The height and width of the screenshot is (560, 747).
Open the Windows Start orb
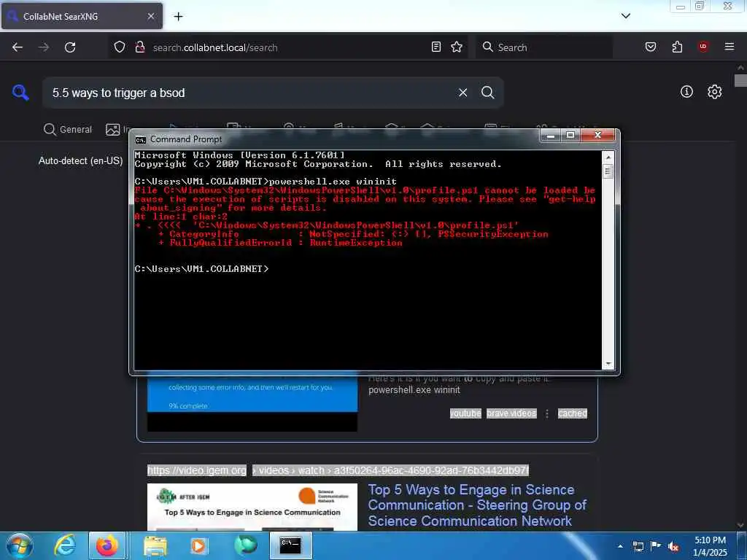pyautogui.click(x=20, y=545)
